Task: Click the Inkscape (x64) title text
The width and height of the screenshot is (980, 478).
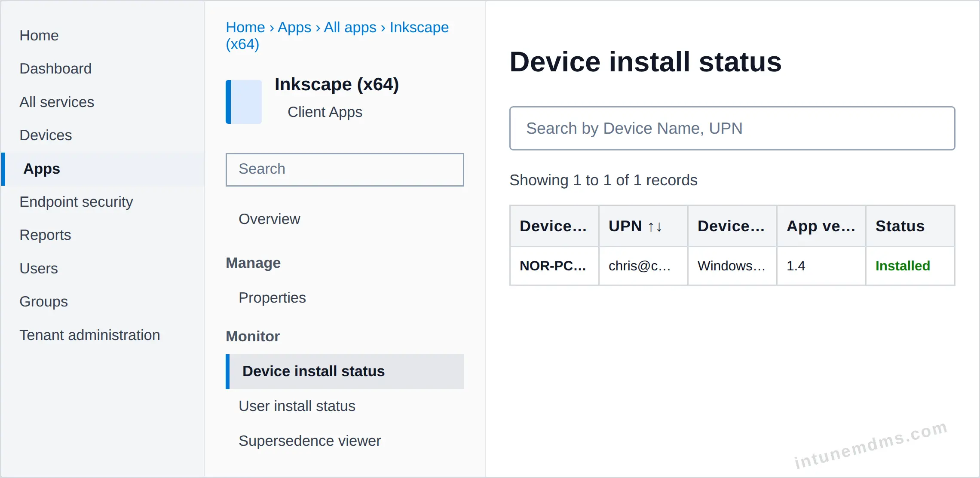Action: click(x=337, y=85)
